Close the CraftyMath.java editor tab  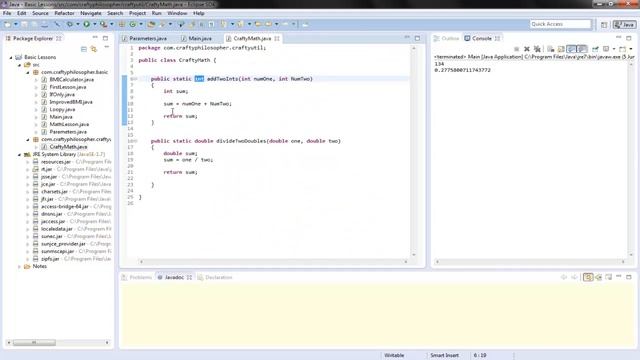277,38
